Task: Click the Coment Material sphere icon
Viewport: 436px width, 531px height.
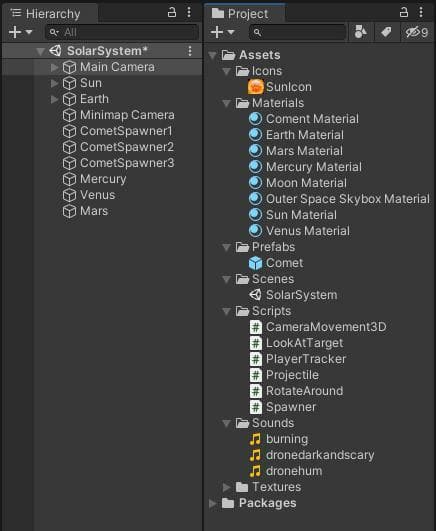Action: point(255,119)
